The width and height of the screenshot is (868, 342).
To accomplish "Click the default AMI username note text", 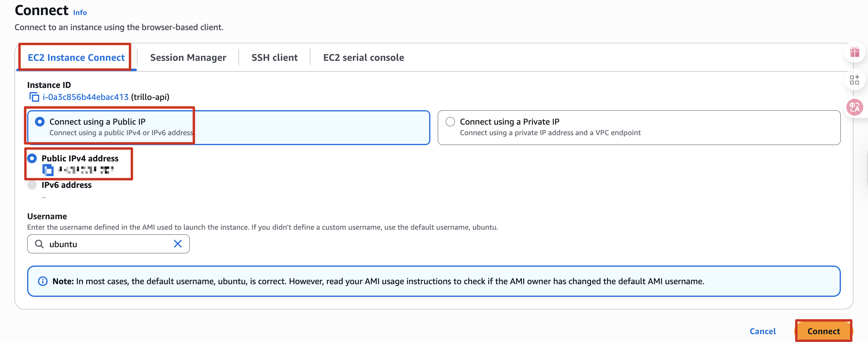I will pyautogui.click(x=379, y=281).
